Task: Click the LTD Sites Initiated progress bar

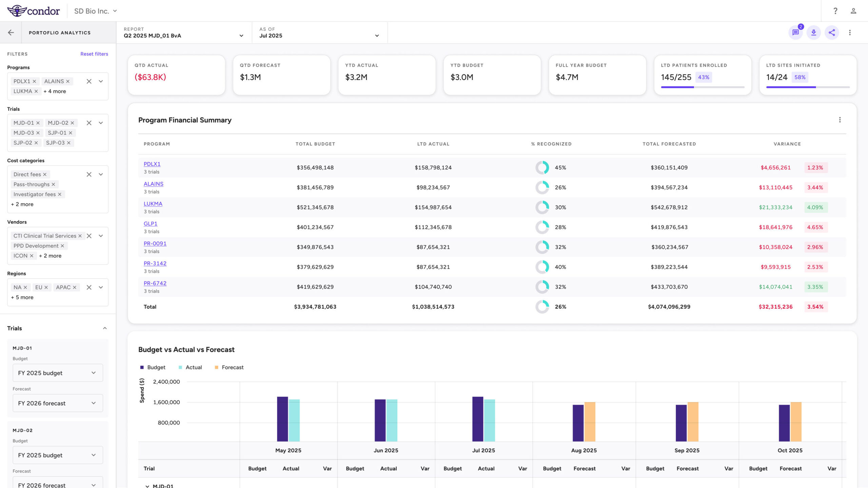Action: click(x=808, y=87)
